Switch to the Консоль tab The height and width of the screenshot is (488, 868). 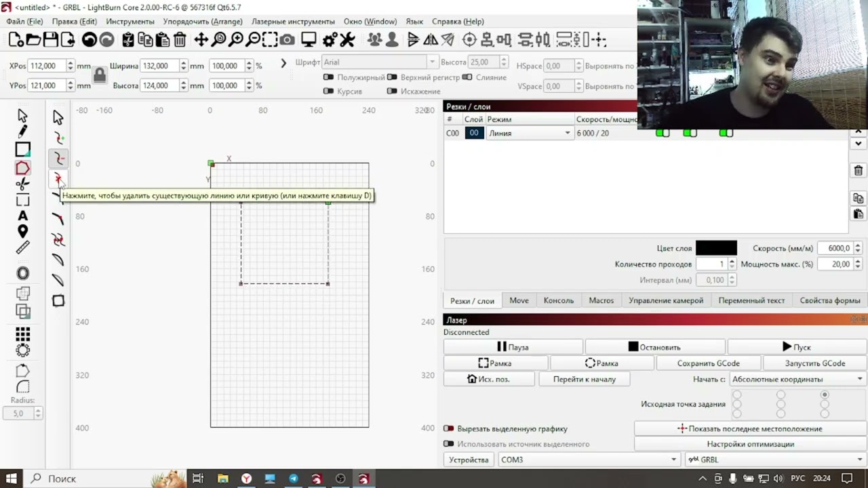click(558, 300)
